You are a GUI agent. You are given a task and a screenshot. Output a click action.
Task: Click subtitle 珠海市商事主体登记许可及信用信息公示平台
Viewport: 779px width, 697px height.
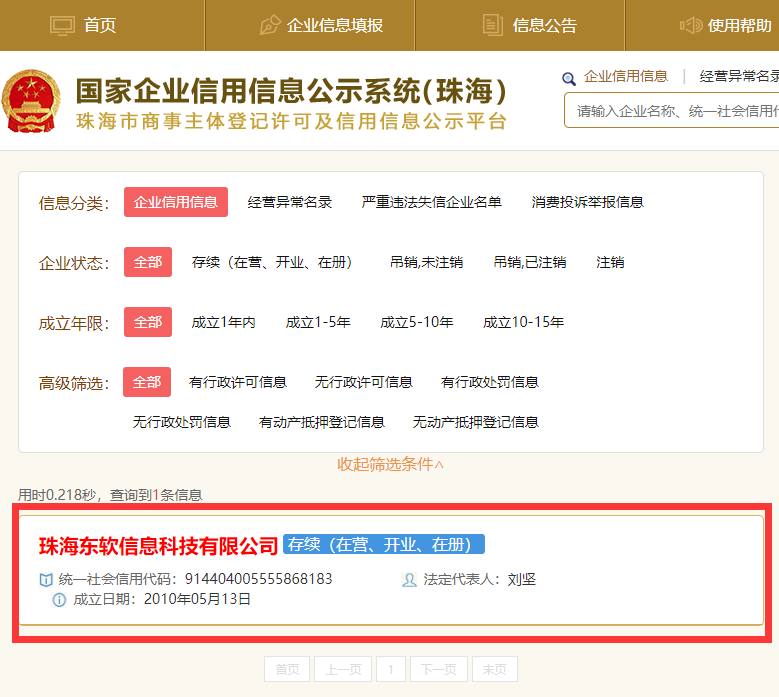[x=291, y=121]
